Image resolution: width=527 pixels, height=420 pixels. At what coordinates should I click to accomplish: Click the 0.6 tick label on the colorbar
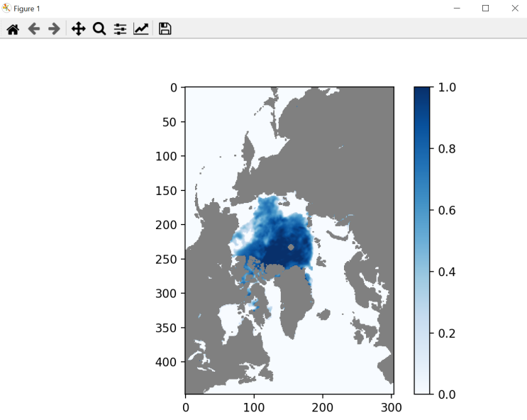point(448,210)
